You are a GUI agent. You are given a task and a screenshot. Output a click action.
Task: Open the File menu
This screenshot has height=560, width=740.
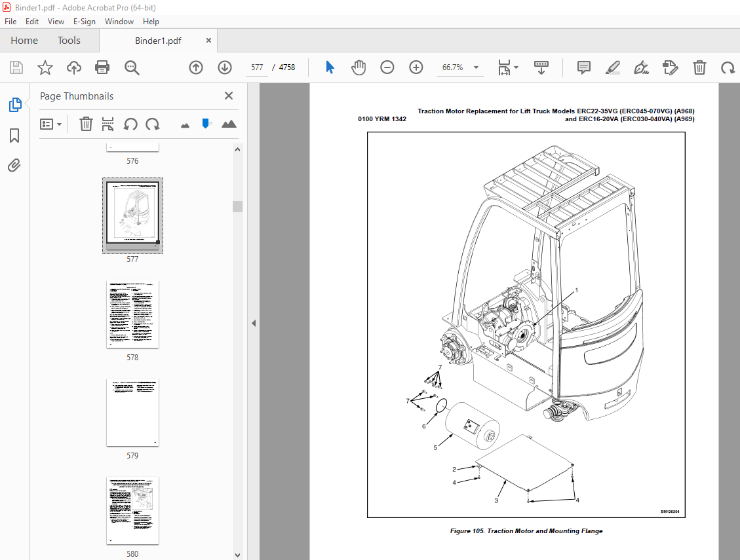point(10,22)
